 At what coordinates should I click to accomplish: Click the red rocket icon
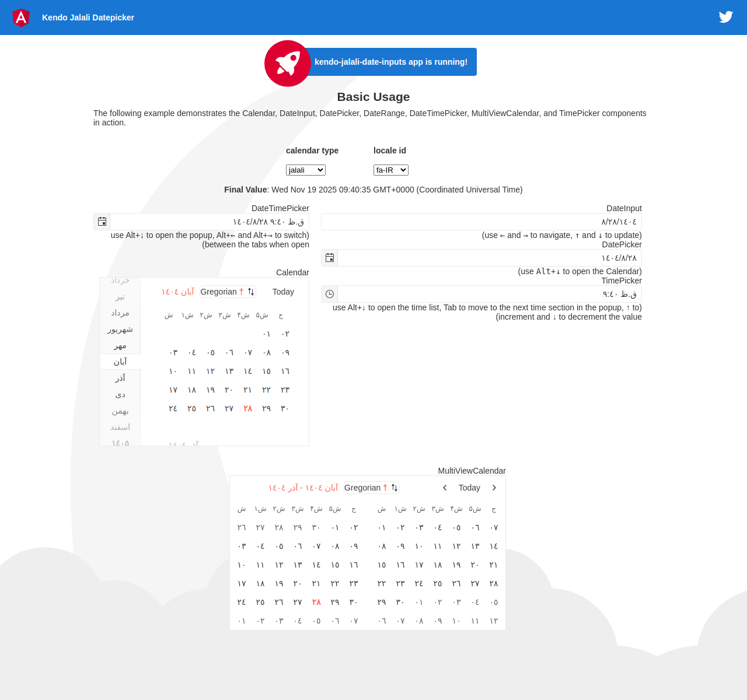click(288, 64)
